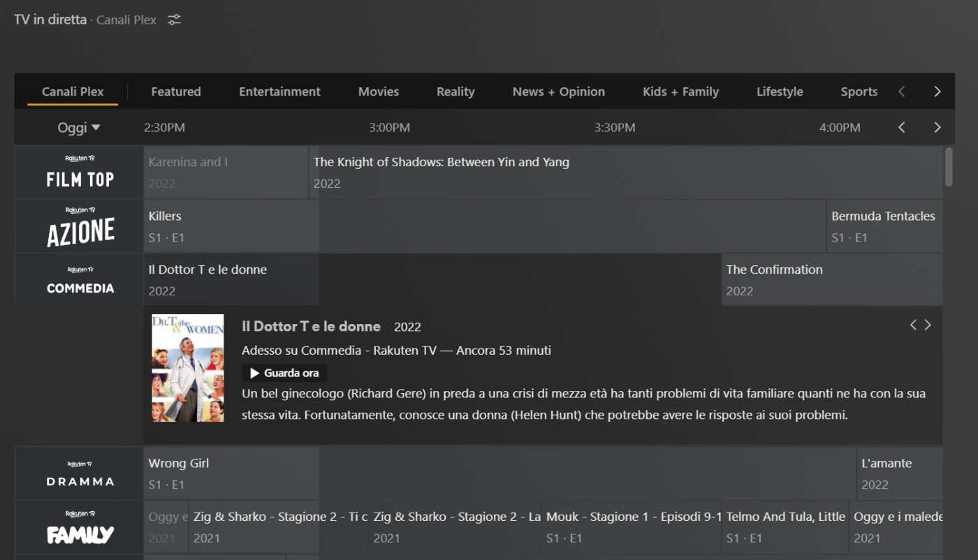Select L'amante program
978x560 pixels.
900,473
